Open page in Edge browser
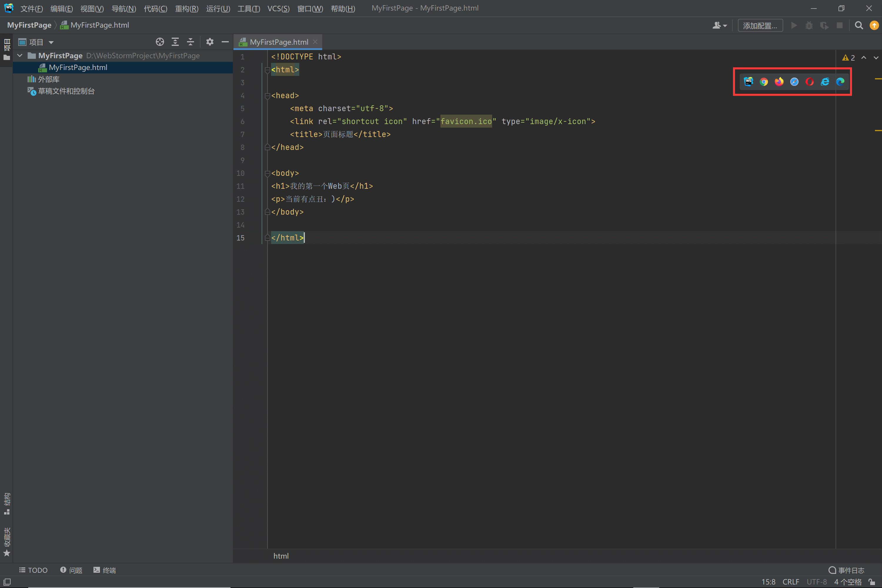Screen dimensions: 882x588 [x=840, y=82]
